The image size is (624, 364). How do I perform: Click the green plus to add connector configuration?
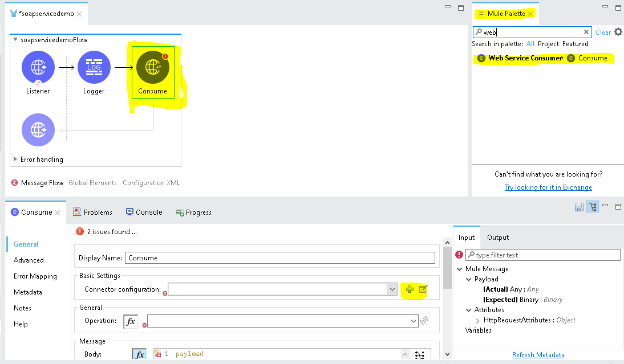tap(410, 289)
